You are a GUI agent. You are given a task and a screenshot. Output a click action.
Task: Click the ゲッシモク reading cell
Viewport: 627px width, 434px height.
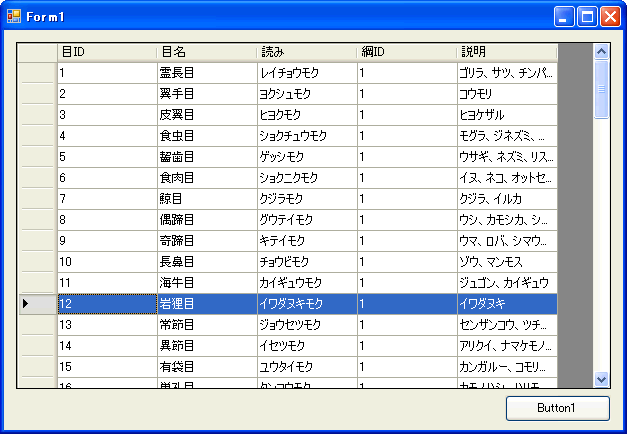point(307,157)
